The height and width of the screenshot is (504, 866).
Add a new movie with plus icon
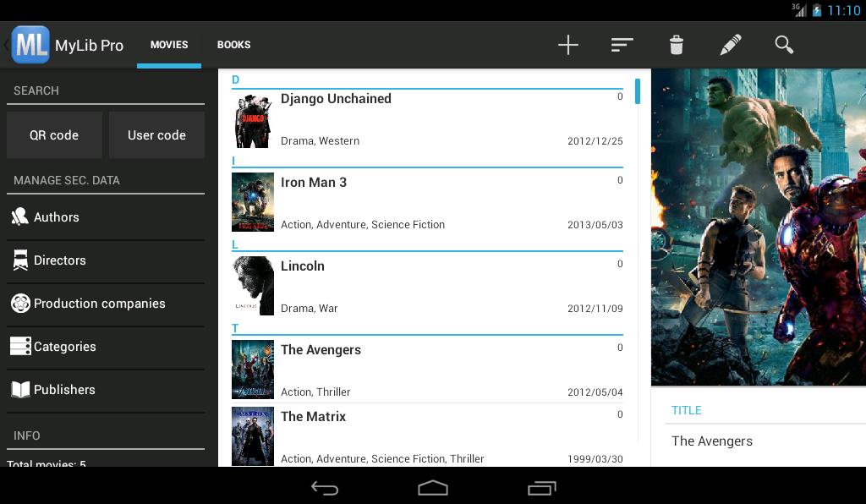(x=567, y=45)
